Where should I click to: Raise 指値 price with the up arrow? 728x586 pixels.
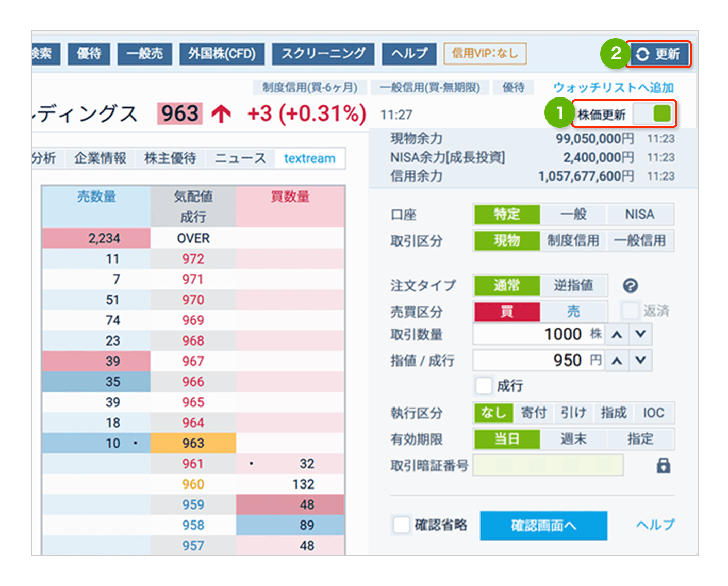[x=617, y=361]
